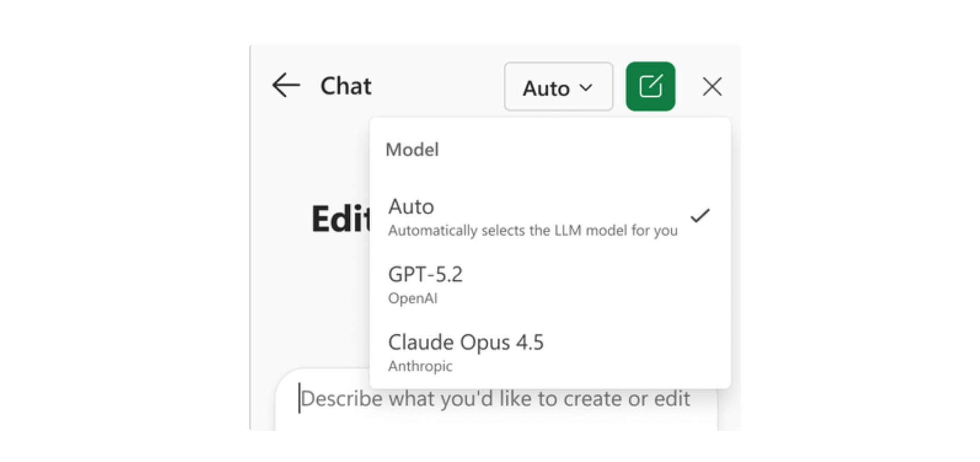Click the Chat title text
This screenshot has height=462, width=980.
pos(345,86)
